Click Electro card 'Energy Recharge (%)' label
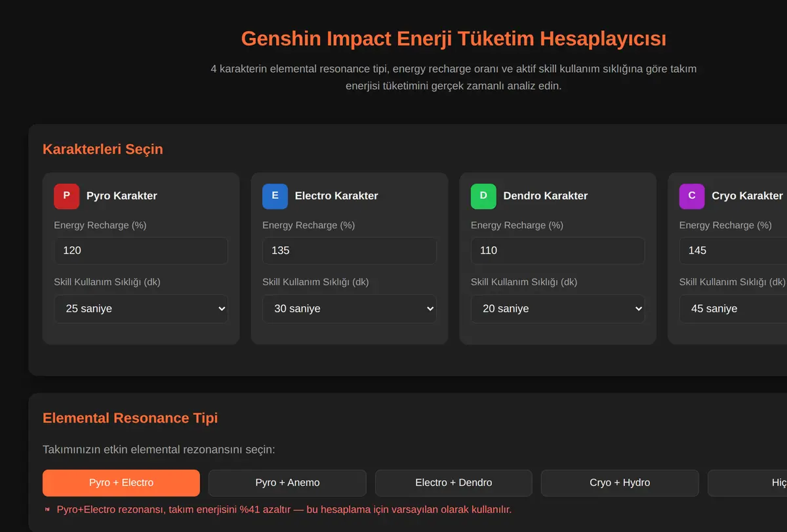The image size is (787, 532). [309, 226]
